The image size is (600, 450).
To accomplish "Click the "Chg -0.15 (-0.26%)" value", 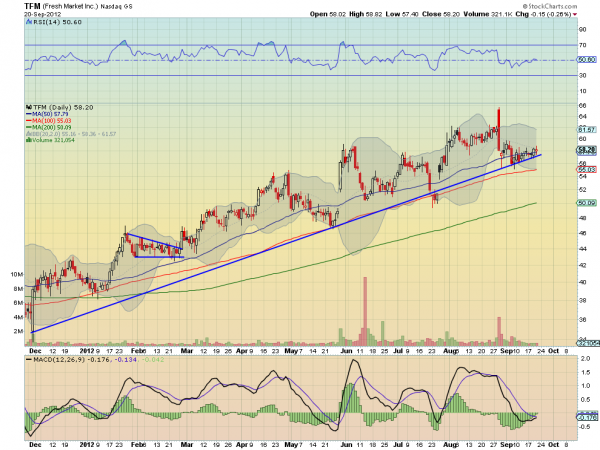I will pos(543,14).
